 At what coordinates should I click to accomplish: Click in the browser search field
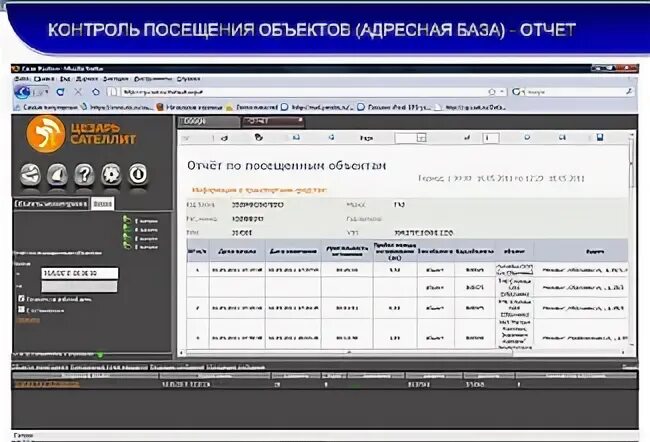tap(574, 92)
